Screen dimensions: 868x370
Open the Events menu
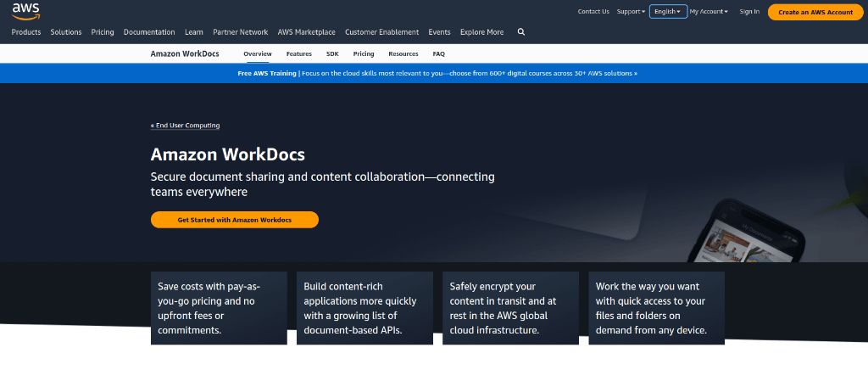(440, 32)
